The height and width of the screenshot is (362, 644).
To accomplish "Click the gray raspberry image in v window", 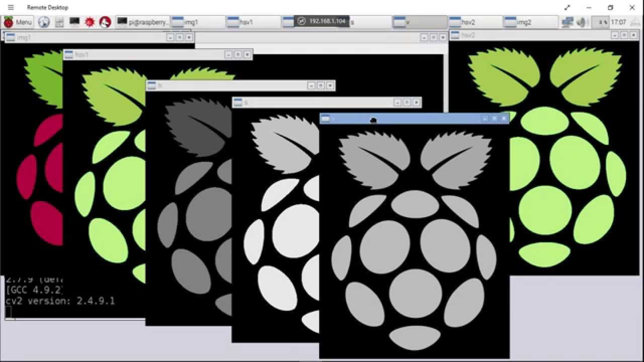I will click(x=415, y=241).
